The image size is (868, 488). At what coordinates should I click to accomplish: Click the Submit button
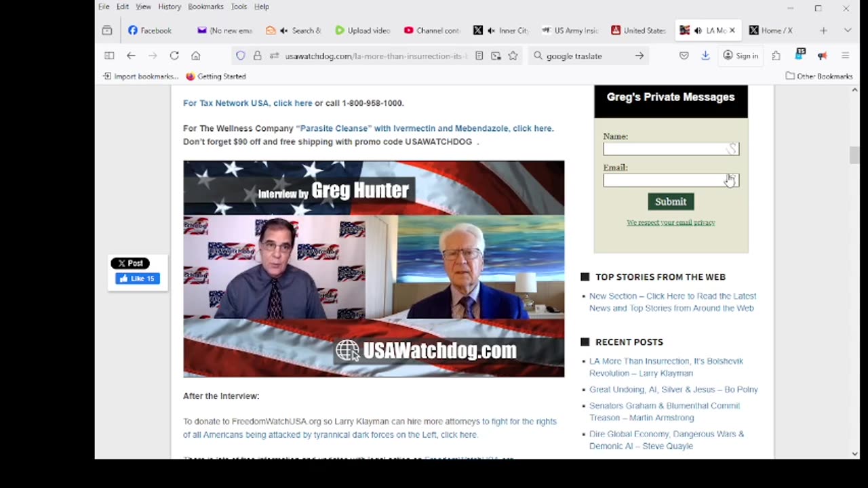pos(671,201)
